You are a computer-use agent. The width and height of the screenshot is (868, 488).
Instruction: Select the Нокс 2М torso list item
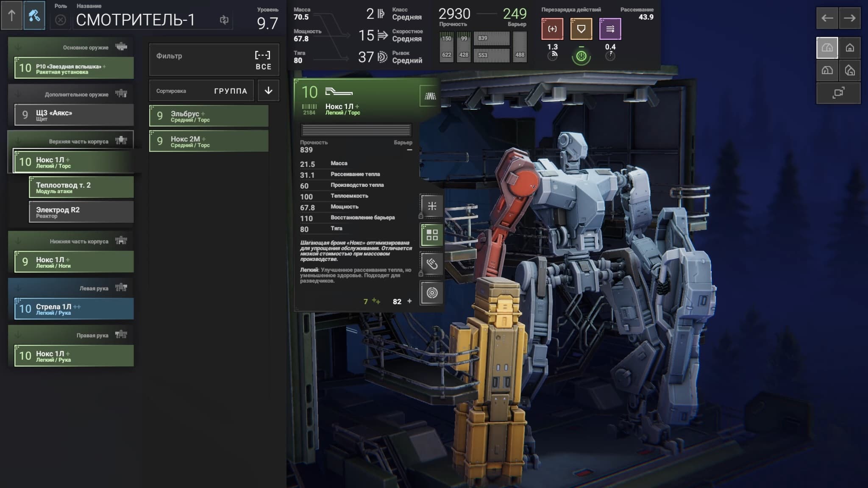coord(209,141)
